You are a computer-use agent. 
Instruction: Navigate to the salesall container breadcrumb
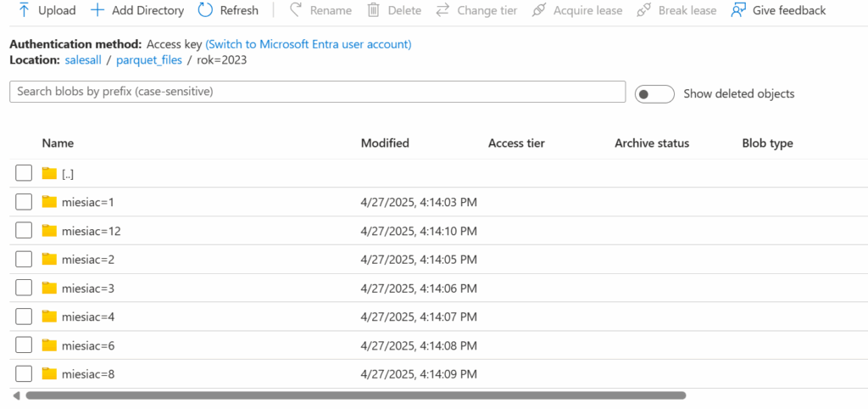coord(85,59)
